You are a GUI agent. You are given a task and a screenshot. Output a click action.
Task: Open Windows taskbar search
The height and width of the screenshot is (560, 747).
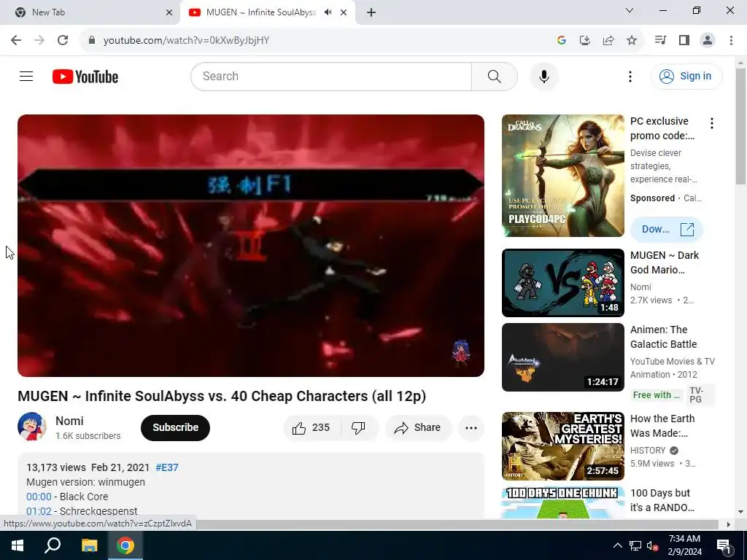point(53,545)
